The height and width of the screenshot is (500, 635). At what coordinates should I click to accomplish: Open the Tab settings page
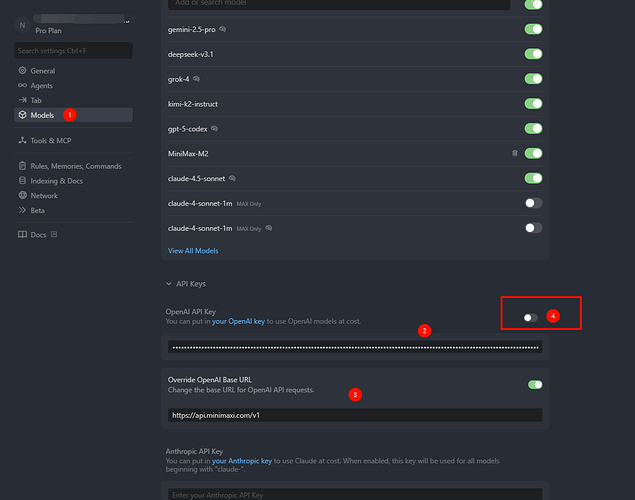coord(36,100)
